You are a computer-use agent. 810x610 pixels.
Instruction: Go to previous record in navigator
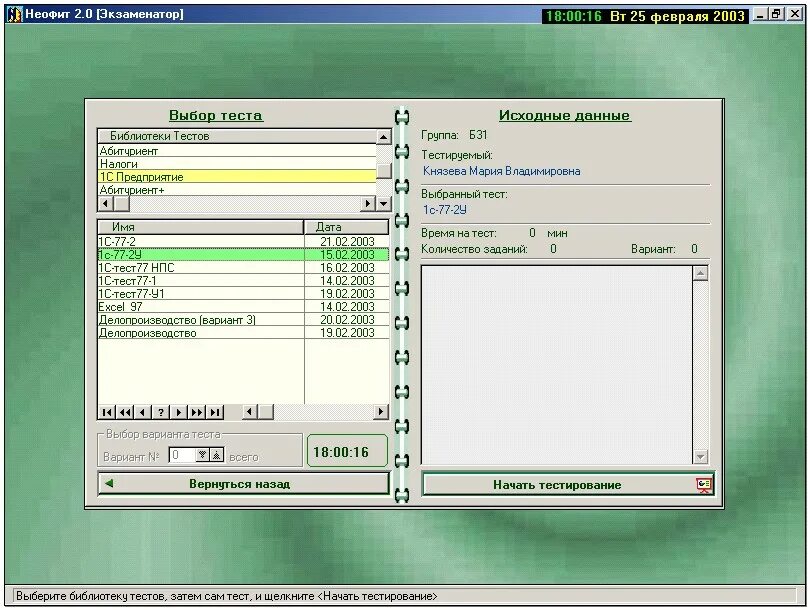[143, 412]
